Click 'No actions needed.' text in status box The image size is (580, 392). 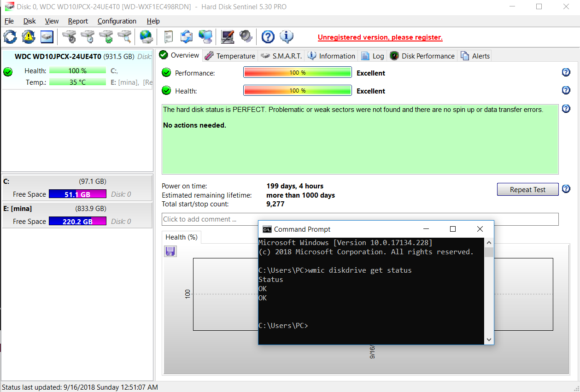coord(194,125)
